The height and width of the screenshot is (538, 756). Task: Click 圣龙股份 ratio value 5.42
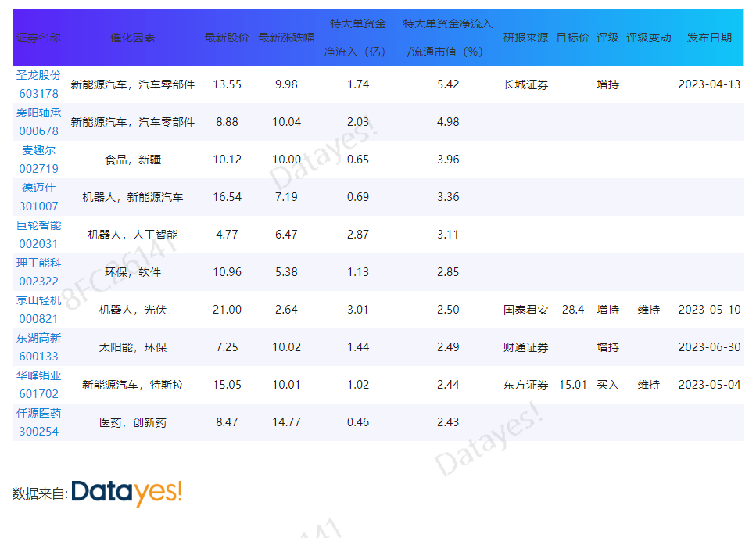point(448,84)
